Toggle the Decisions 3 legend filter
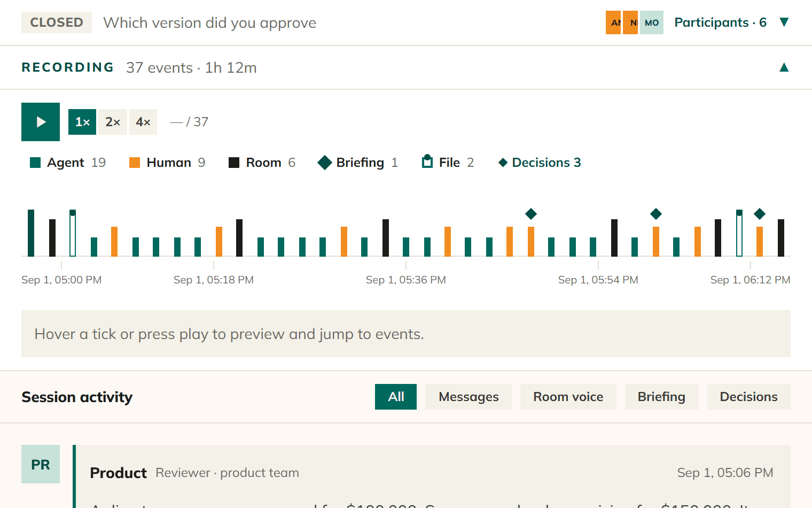The image size is (812, 508). click(x=540, y=163)
